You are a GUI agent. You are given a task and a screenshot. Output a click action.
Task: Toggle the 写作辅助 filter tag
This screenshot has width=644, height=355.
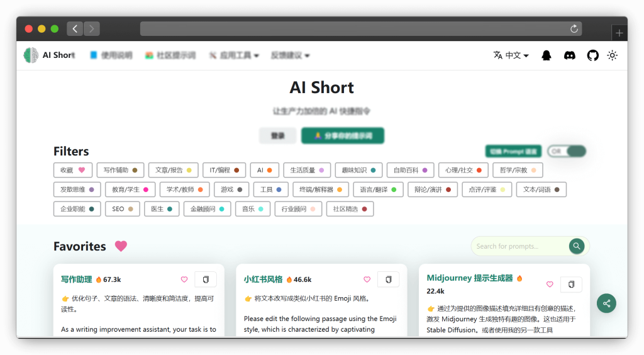click(120, 170)
